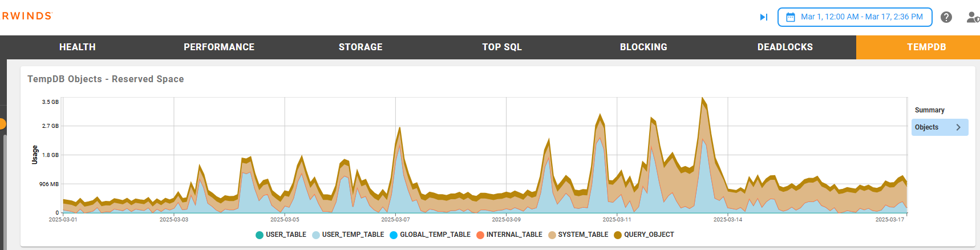Click the 2025-03-01 axis date label
The width and height of the screenshot is (980, 250).
[x=63, y=220]
